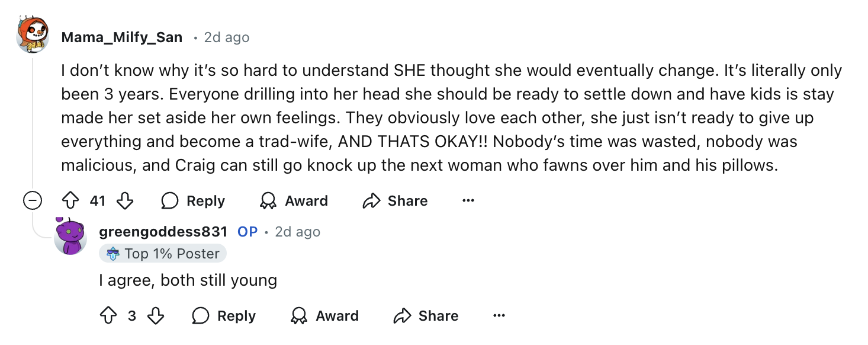This screenshot has width=868, height=345.
Task: Open more options on greengoddess831's reply
Action: pyautogui.click(x=499, y=316)
